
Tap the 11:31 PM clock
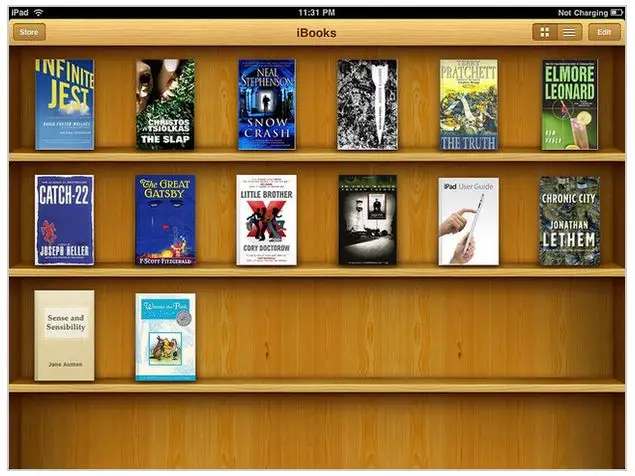[317, 13]
